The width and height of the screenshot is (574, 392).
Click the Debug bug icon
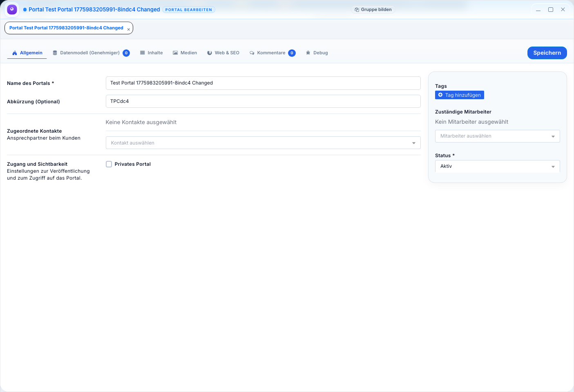pyautogui.click(x=308, y=53)
